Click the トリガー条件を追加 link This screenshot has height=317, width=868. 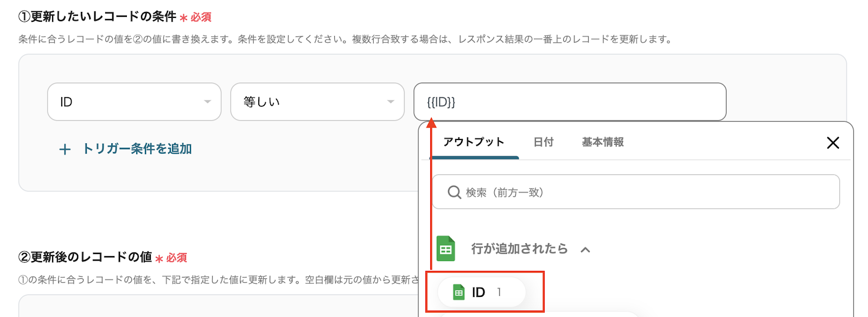point(137,149)
